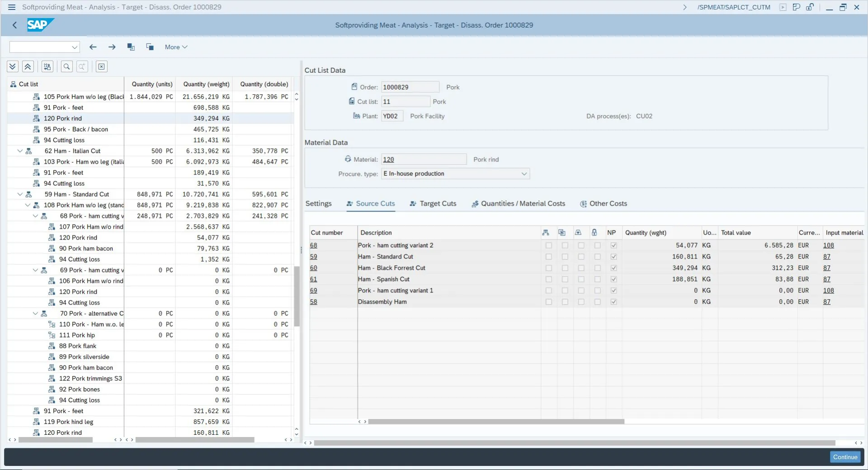Open the Quantities / Material Costs tab

[x=518, y=204]
